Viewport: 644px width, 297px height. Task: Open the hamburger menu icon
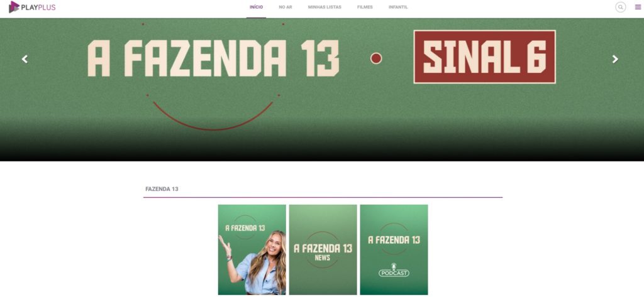(638, 7)
